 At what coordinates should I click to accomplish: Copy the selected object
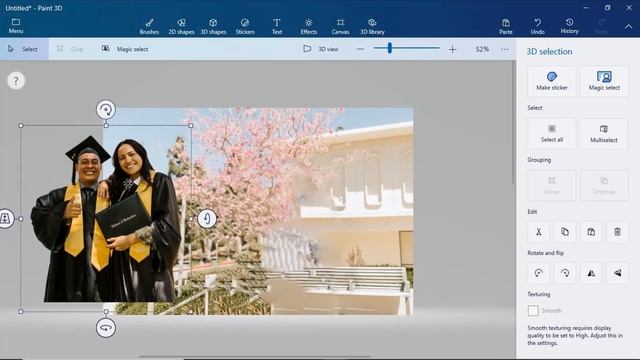click(565, 232)
